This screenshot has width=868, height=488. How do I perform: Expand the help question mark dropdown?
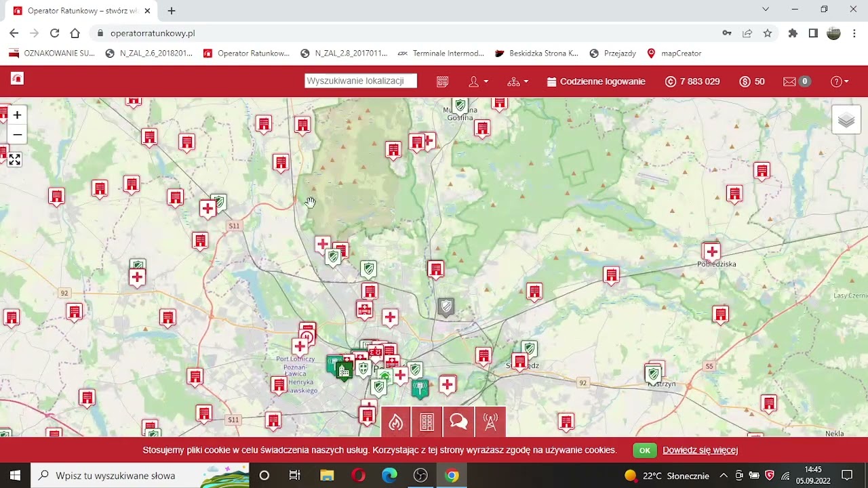click(840, 81)
